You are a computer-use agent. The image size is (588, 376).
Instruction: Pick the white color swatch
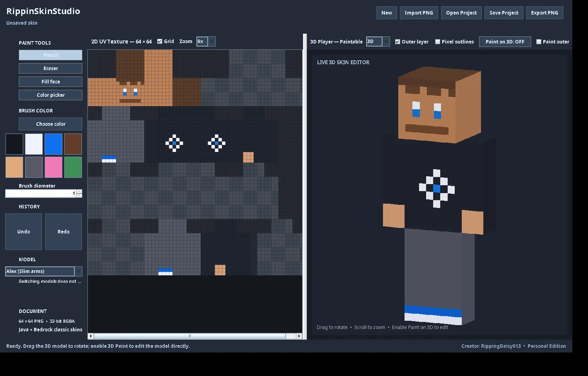[34, 144]
